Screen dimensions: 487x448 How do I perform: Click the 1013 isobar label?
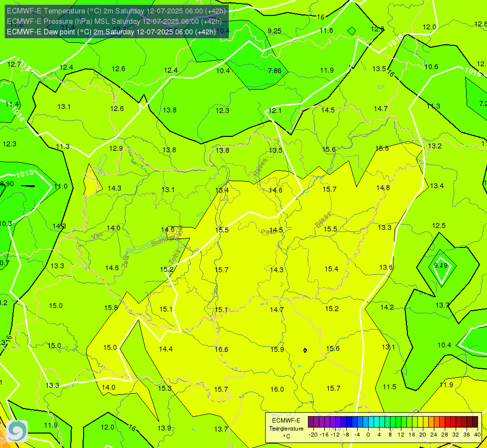click(23, 64)
